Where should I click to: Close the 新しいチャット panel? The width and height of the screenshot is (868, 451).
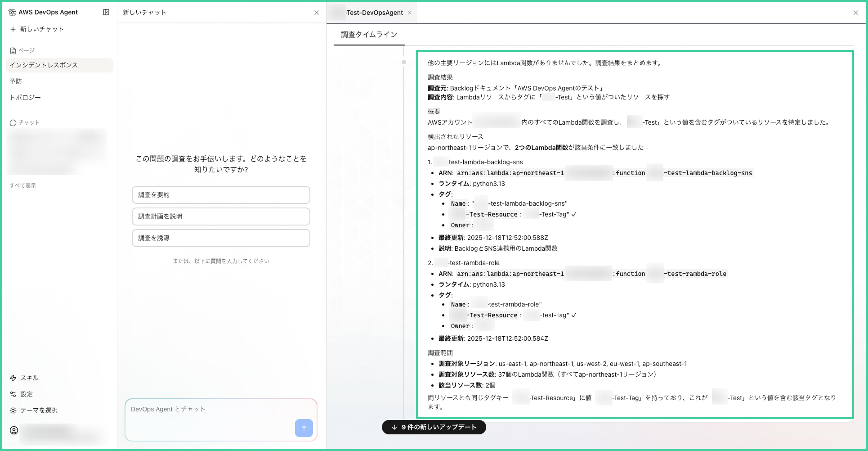click(x=317, y=13)
